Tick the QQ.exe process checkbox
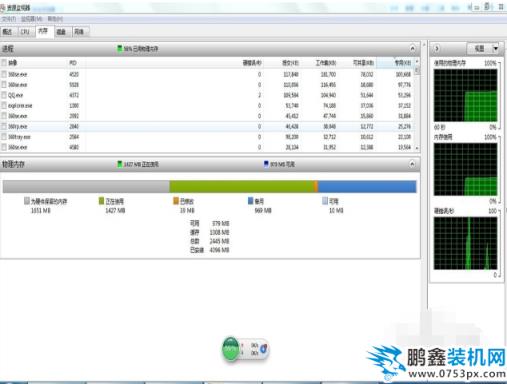This screenshot has width=507, height=384. pos(4,95)
